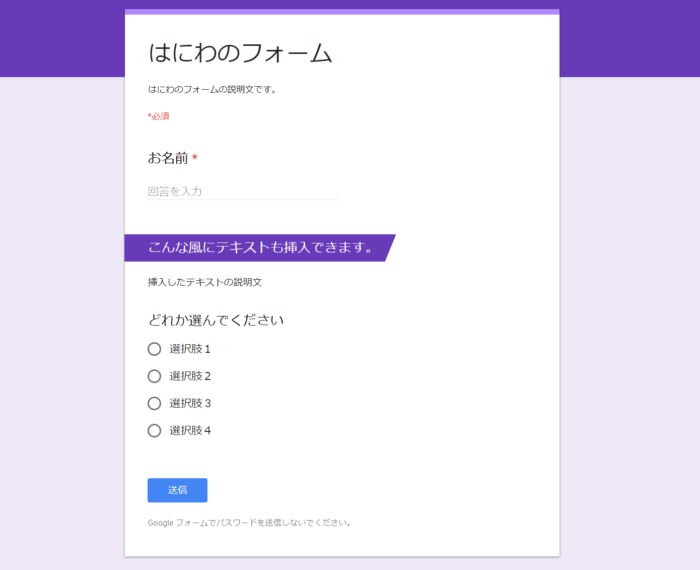Click the 挿入したテキストの説明文 section description
The height and width of the screenshot is (570, 700).
(x=204, y=282)
